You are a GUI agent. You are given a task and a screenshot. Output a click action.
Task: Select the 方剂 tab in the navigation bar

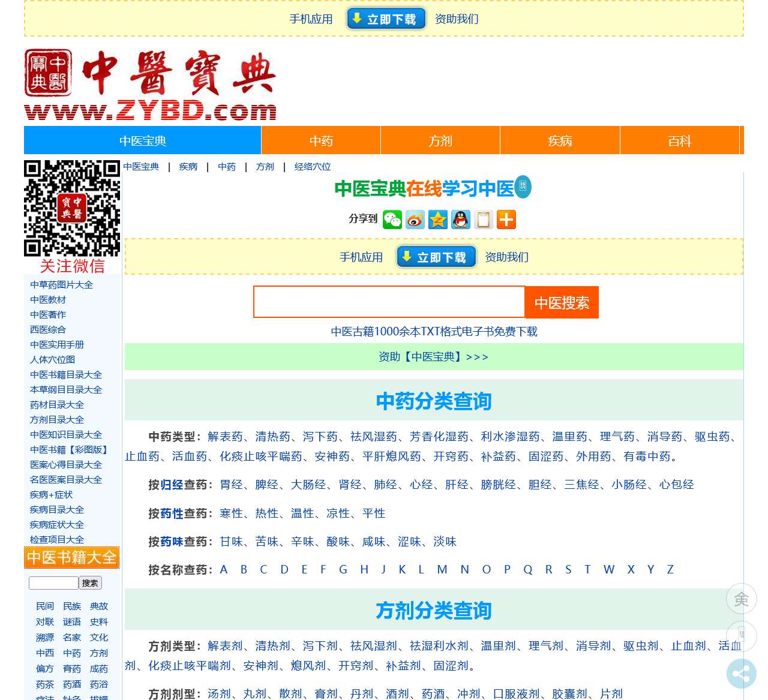point(440,140)
